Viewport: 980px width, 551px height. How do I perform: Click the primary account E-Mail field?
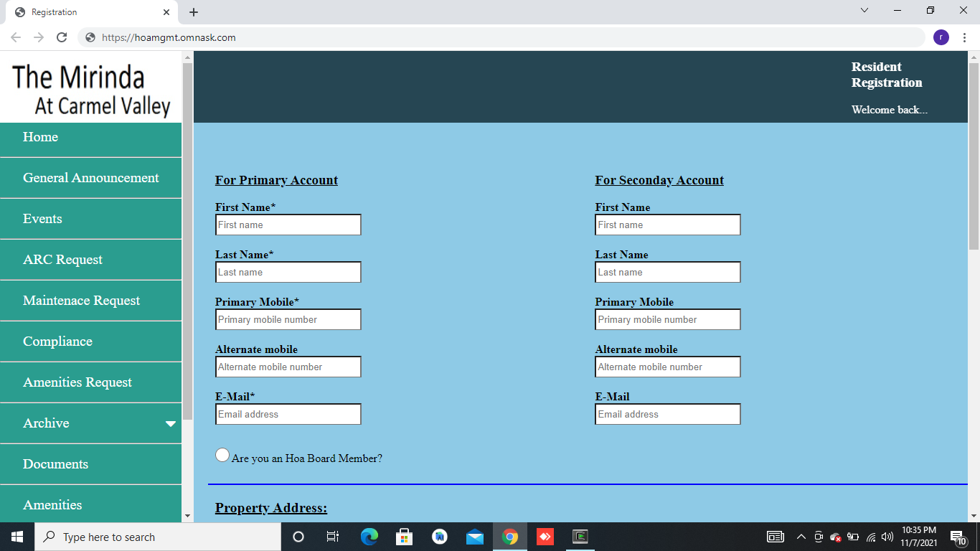[x=288, y=414]
